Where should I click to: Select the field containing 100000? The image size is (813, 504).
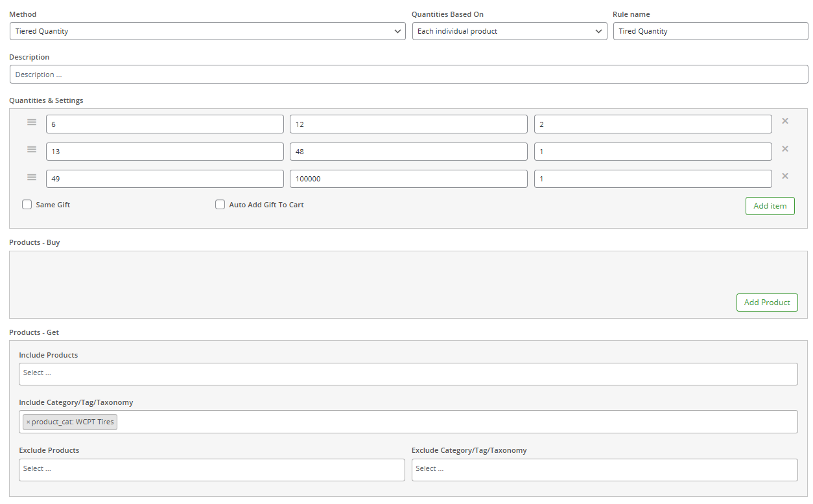(x=408, y=179)
